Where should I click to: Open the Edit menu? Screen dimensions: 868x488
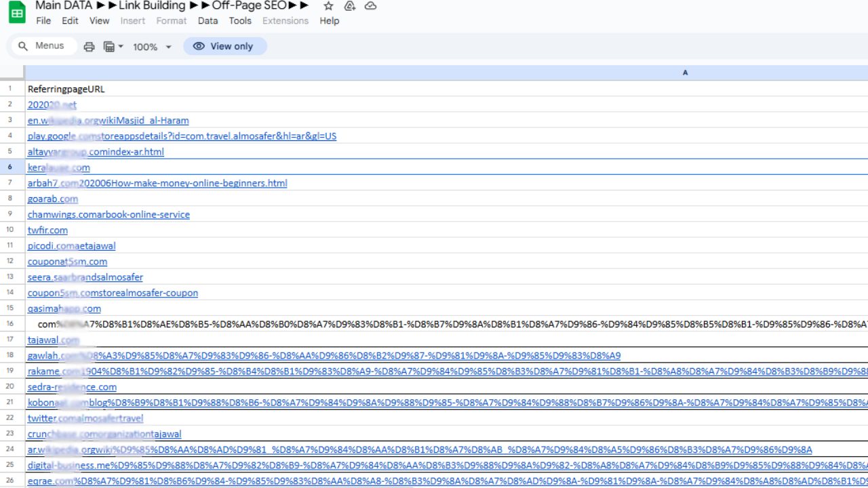(x=70, y=21)
